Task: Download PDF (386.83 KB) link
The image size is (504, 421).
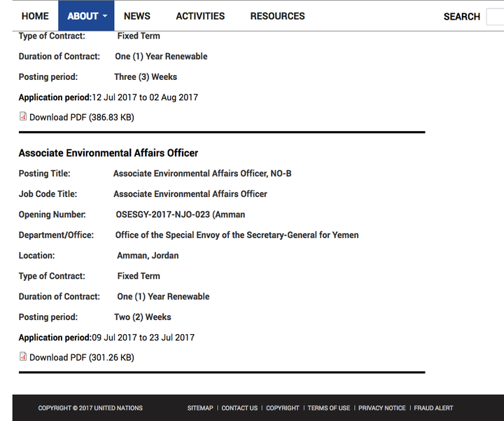Action: [x=82, y=118]
